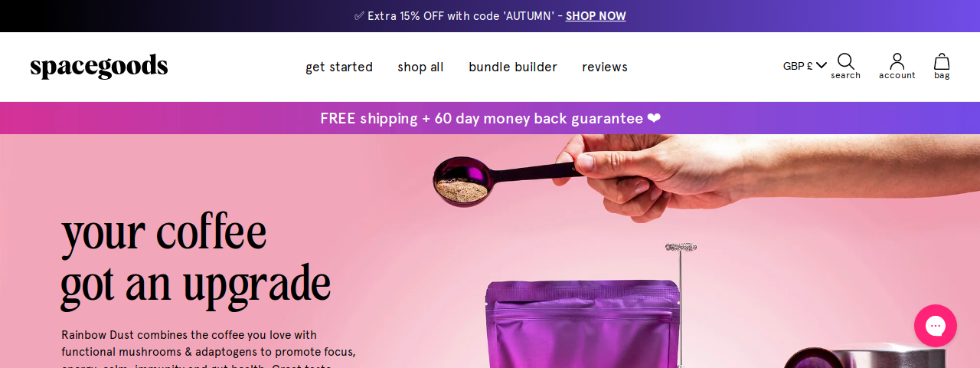Open the get started menu item
The image size is (980, 368).
coord(339,67)
